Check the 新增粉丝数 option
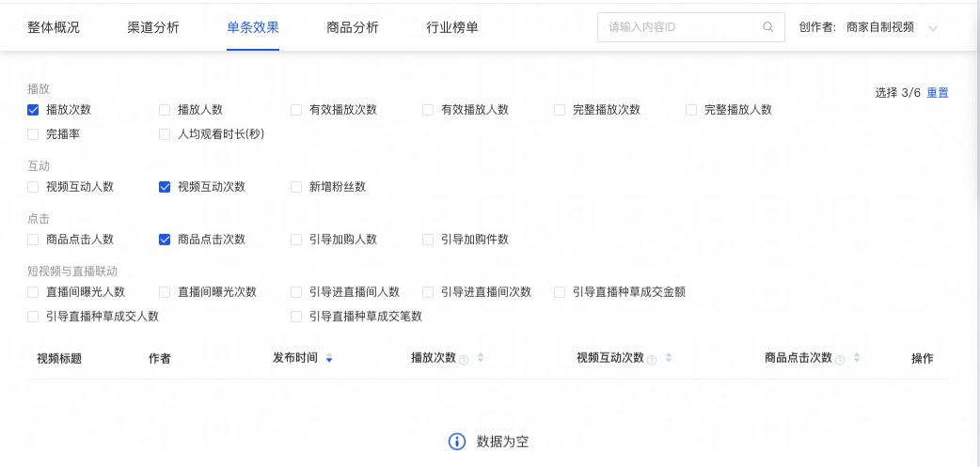 tap(297, 187)
